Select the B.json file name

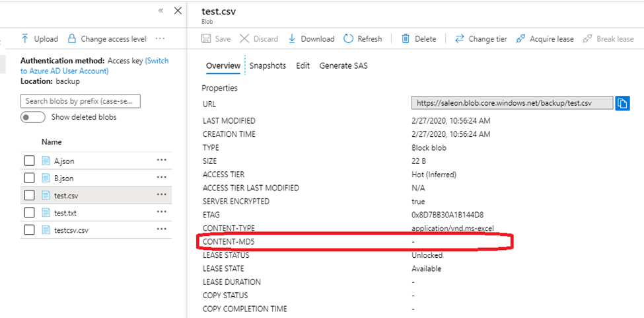(x=63, y=179)
